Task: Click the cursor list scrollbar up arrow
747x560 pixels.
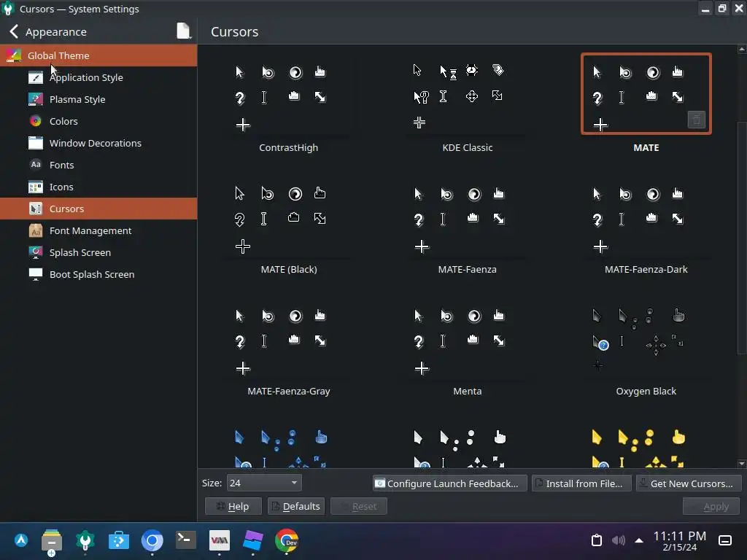Action: [x=742, y=49]
